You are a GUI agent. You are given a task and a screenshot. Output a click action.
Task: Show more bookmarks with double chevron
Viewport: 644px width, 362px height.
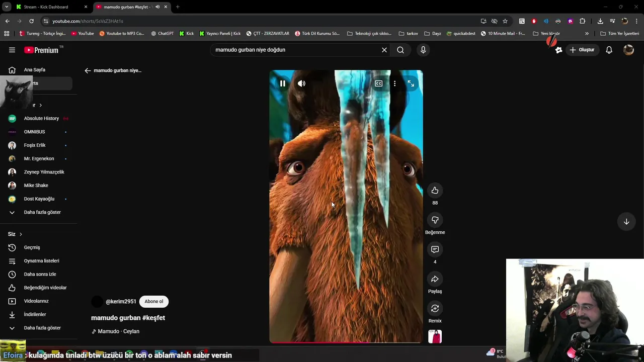pos(587,34)
